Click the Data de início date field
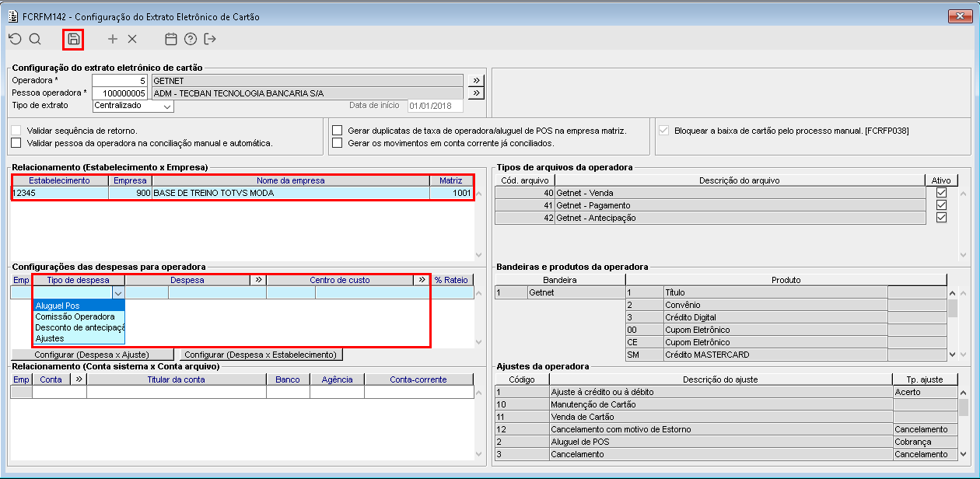Viewport: 980px width, 479px height. [434, 106]
